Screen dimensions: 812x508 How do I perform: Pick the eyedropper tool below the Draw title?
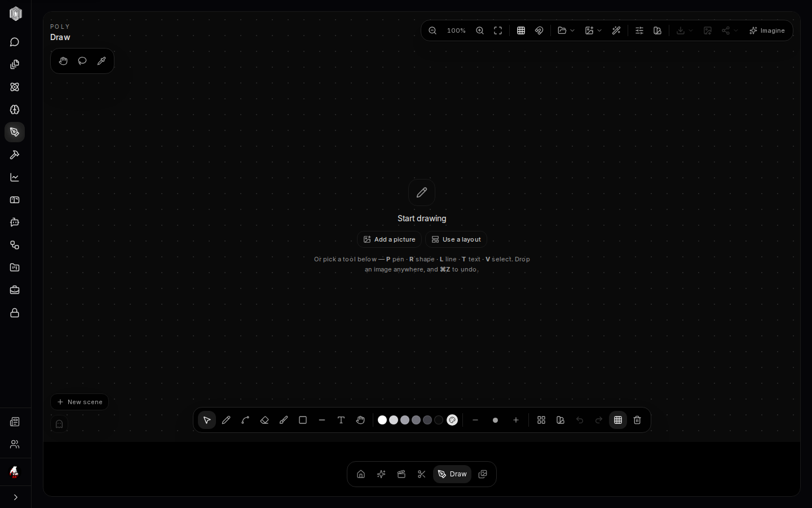pyautogui.click(x=101, y=61)
